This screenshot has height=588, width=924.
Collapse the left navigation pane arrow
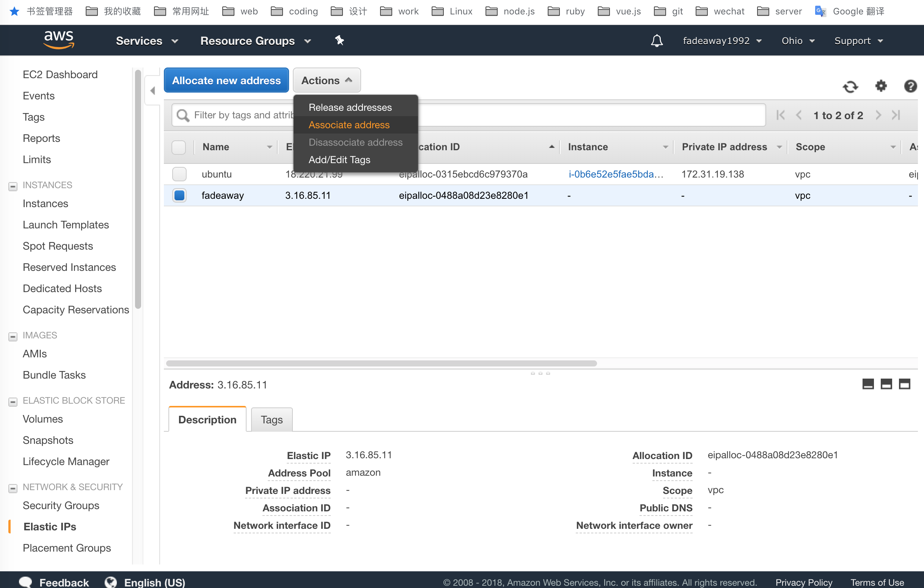(x=152, y=91)
